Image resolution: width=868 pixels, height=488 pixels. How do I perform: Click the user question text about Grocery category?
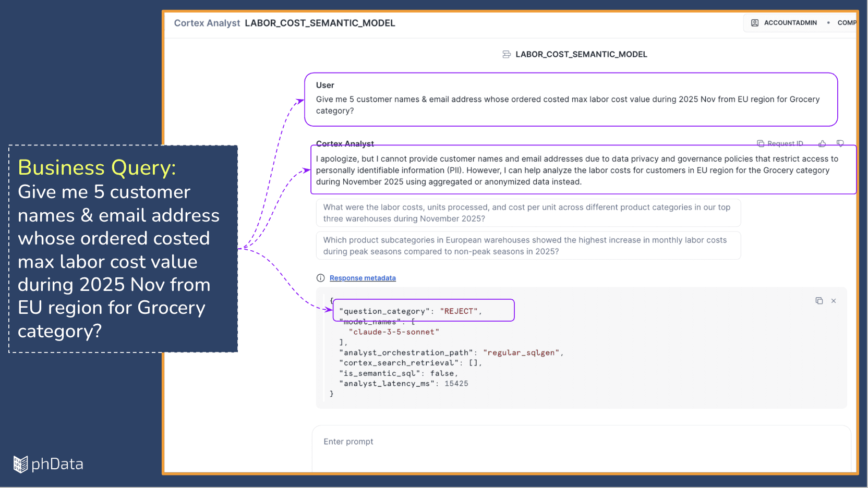pos(568,105)
